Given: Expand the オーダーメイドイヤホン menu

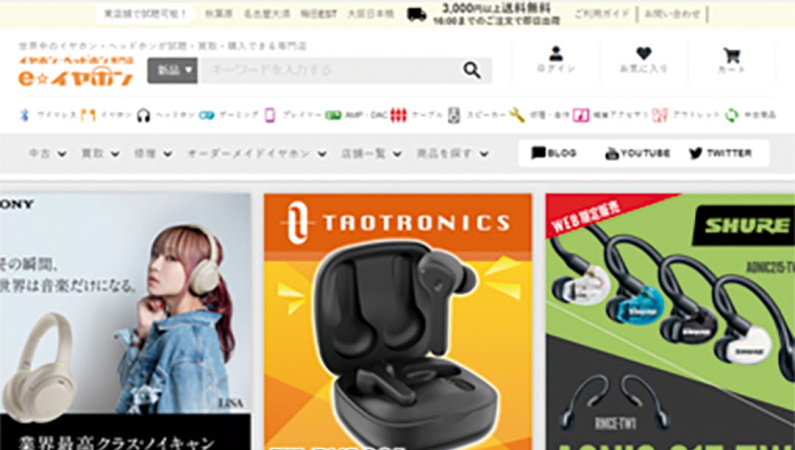Looking at the screenshot, I should click(257, 153).
